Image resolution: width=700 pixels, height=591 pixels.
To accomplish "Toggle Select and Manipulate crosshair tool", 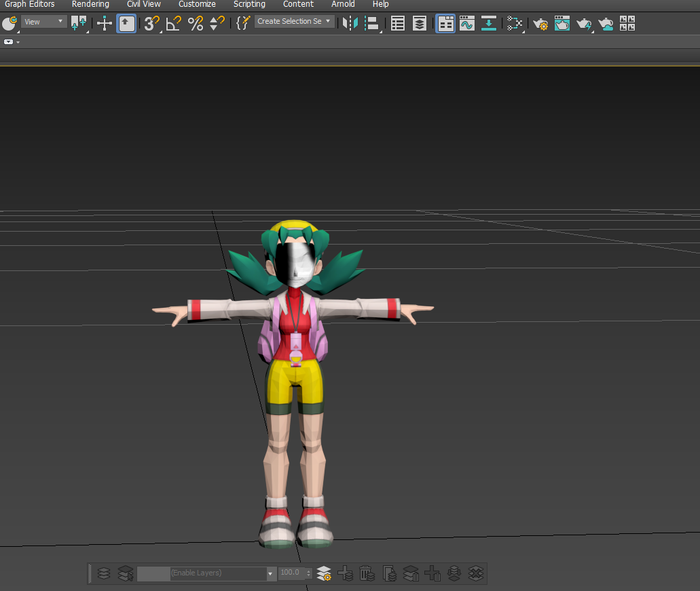I will tap(105, 23).
